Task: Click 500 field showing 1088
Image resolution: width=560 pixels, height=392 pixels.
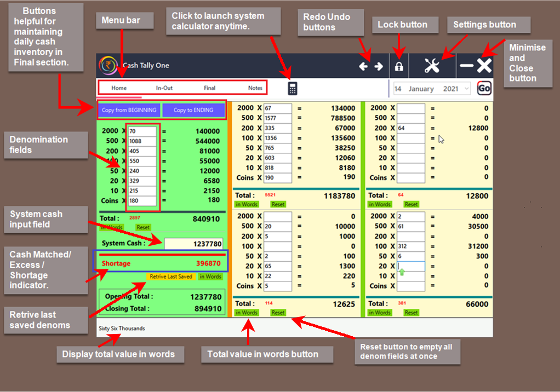Action: pos(142,141)
